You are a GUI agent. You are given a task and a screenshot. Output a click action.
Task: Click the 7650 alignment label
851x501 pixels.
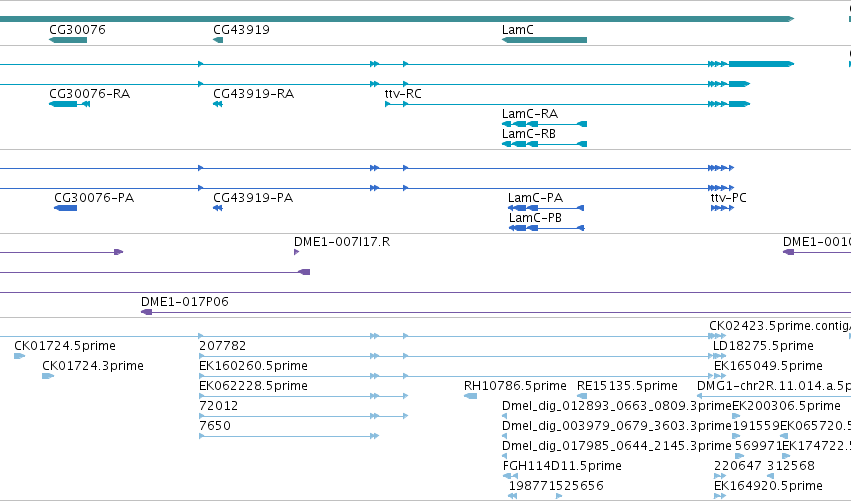point(215,426)
